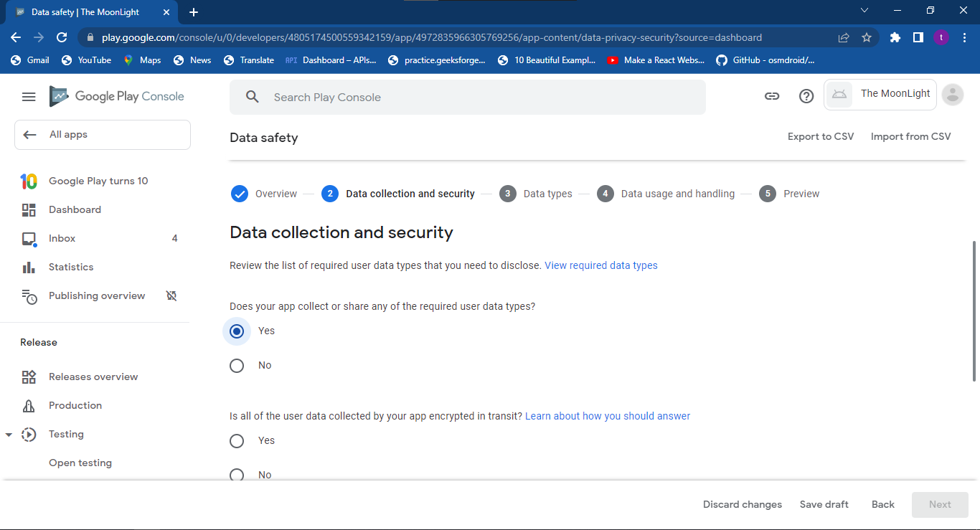Click the Releases overview icon

(29, 377)
